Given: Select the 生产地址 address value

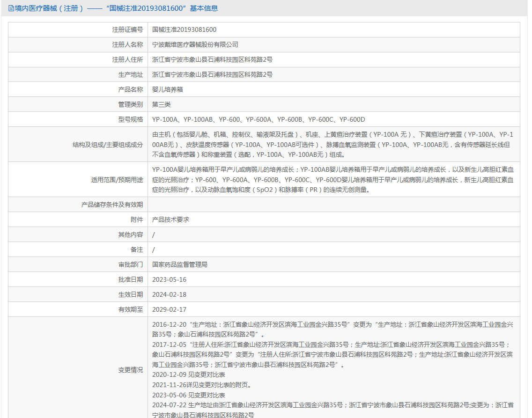Looking at the screenshot, I should click(x=213, y=74).
